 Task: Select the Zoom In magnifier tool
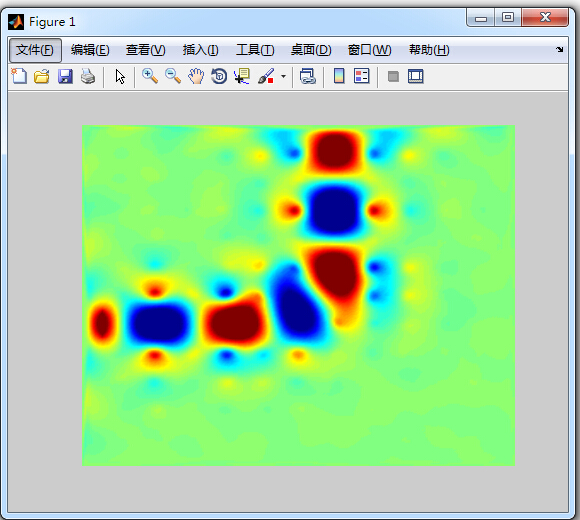click(x=150, y=77)
